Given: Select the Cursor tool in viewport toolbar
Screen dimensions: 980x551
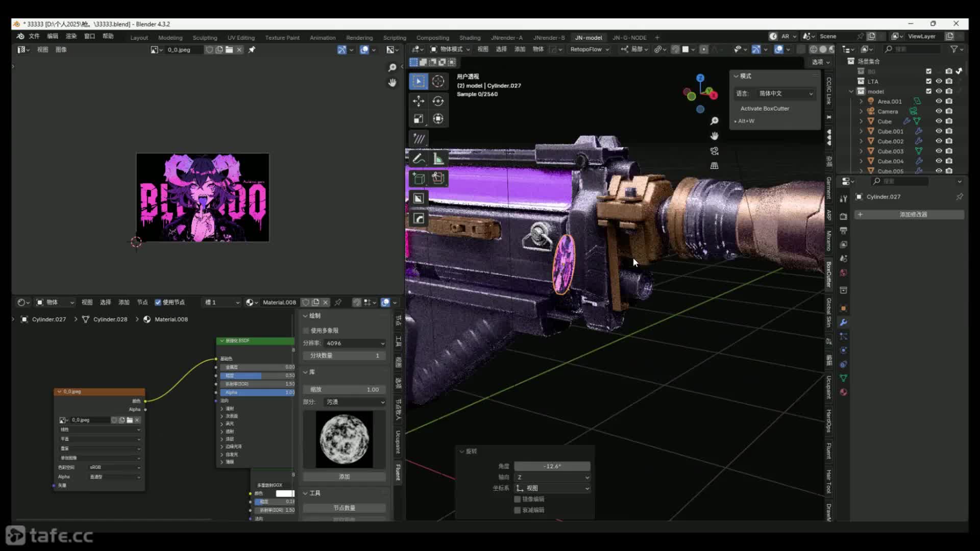Looking at the screenshot, I should point(438,81).
